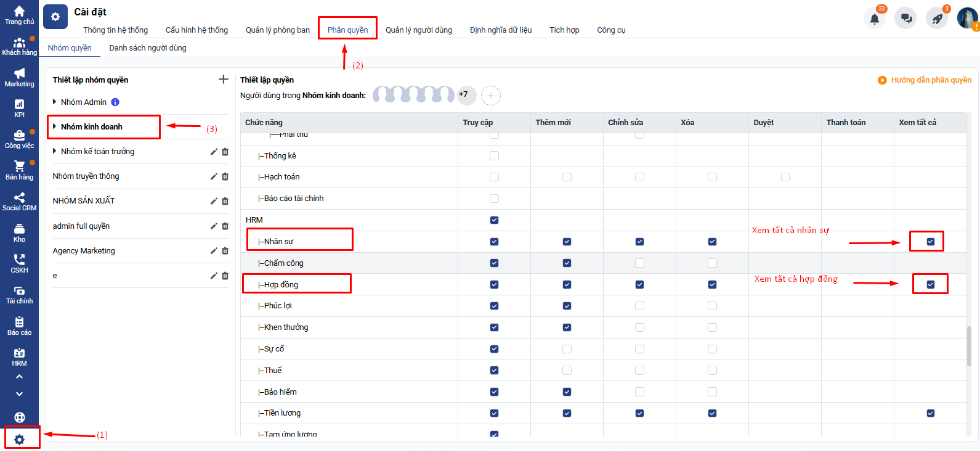Add a new permission group with plus icon

(224, 80)
